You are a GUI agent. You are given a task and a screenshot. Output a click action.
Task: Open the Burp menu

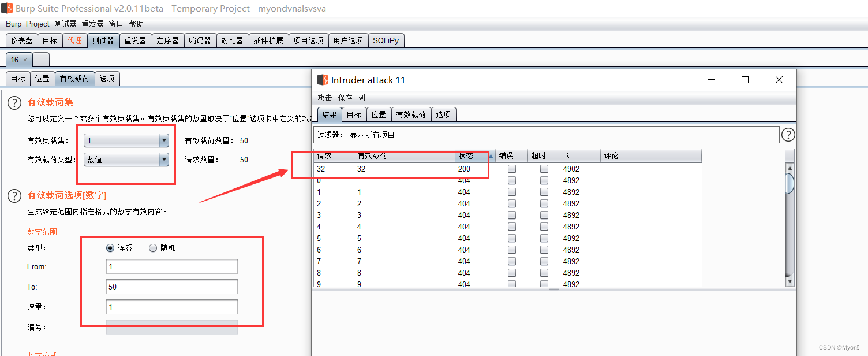click(13, 24)
